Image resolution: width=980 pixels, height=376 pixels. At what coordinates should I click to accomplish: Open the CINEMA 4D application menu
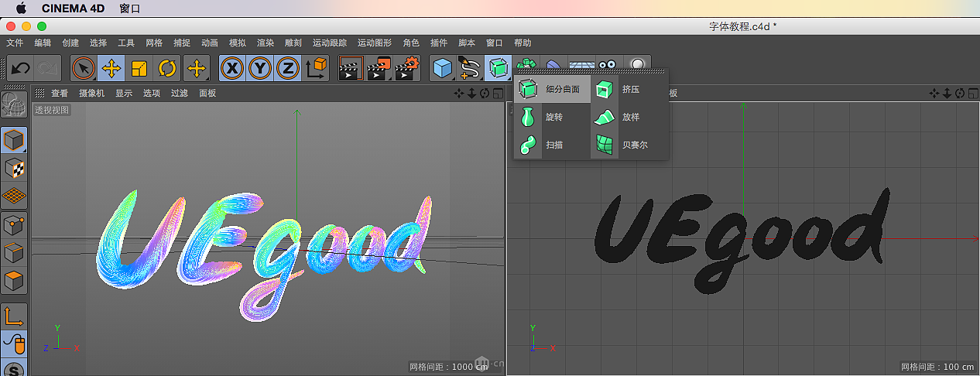tap(74, 8)
